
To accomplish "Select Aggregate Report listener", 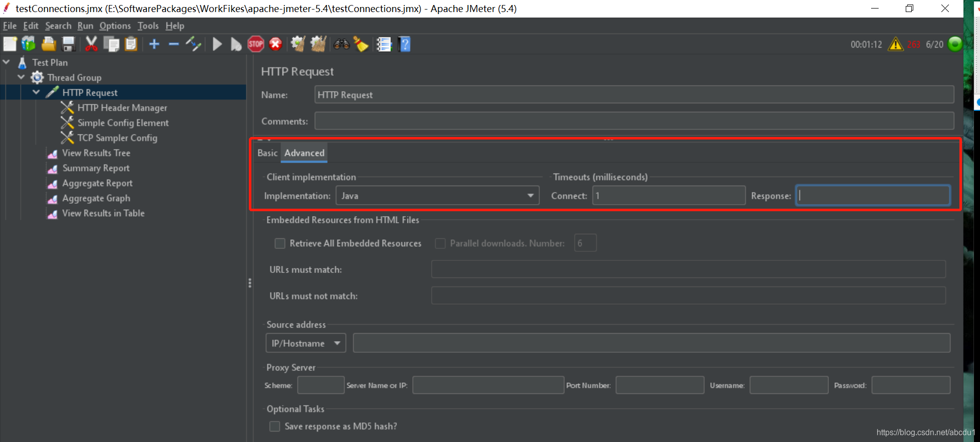I will pos(97,183).
